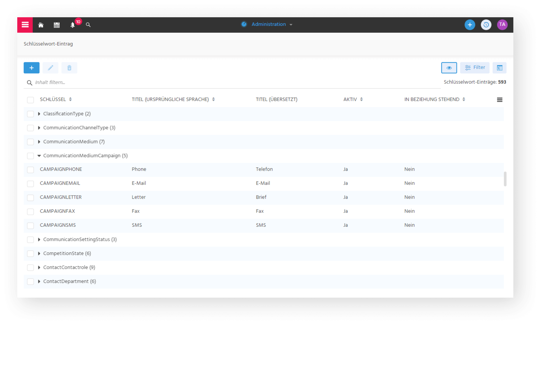
Task: Go to the home dashboard
Action: (x=41, y=25)
